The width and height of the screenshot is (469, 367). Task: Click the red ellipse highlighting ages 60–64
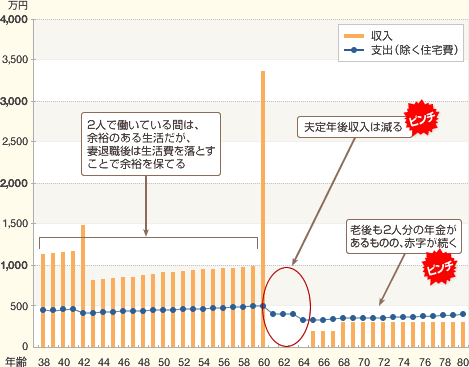click(286, 307)
